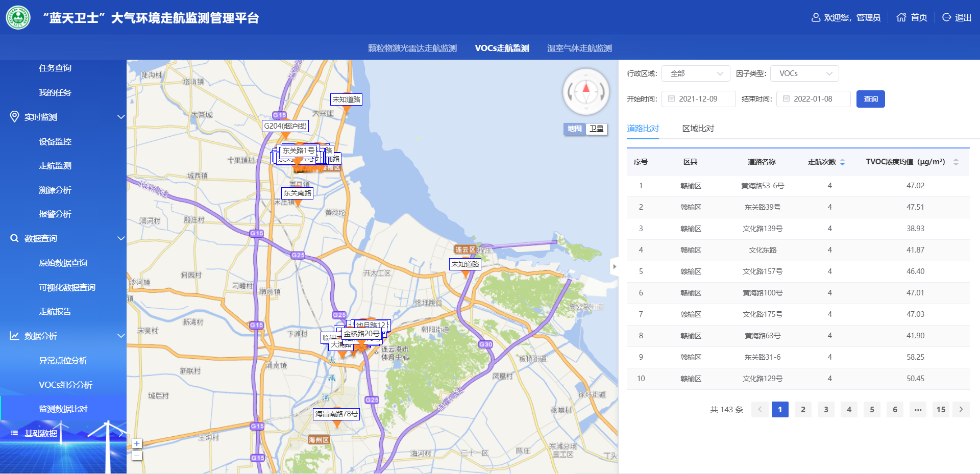Zoom in the map with plus button
The width and height of the screenshot is (980, 474).
pyautogui.click(x=137, y=443)
